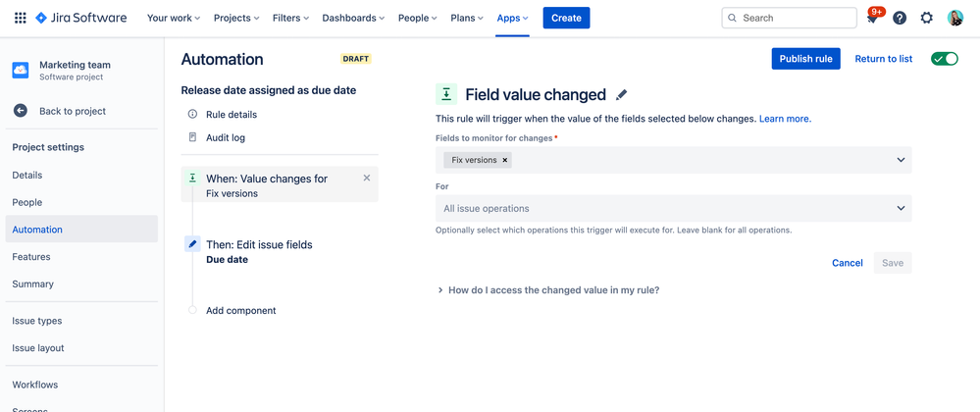Click Back to project link
Screen dimensions: 980x412
click(x=73, y=111)
